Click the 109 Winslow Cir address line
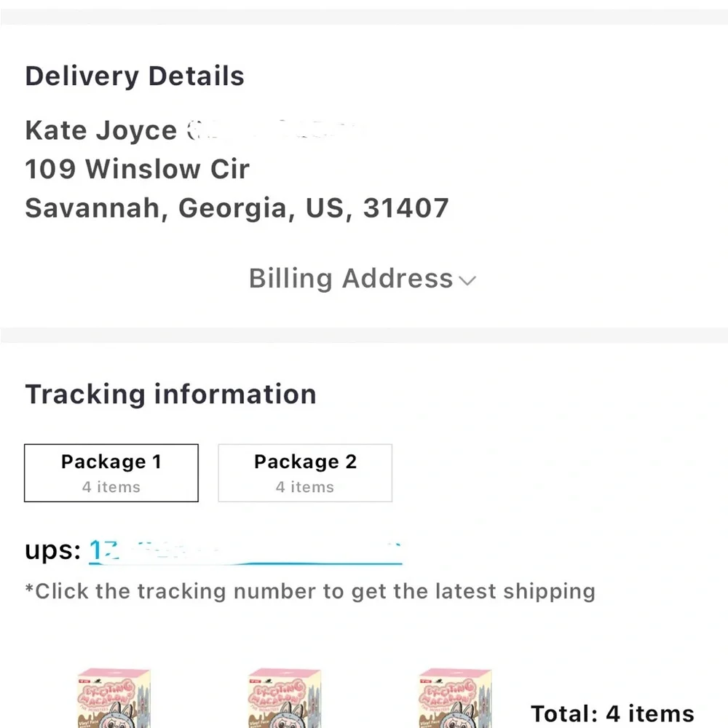This screenshot has height=728, width=728. pos(137,170)
